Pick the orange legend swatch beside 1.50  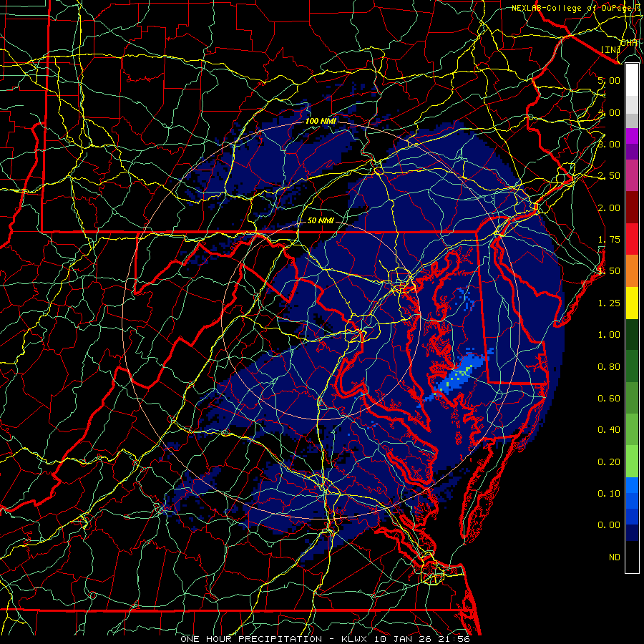click(632, 271)
